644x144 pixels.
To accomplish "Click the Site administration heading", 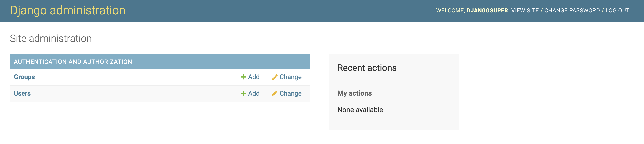I will 51,39.
